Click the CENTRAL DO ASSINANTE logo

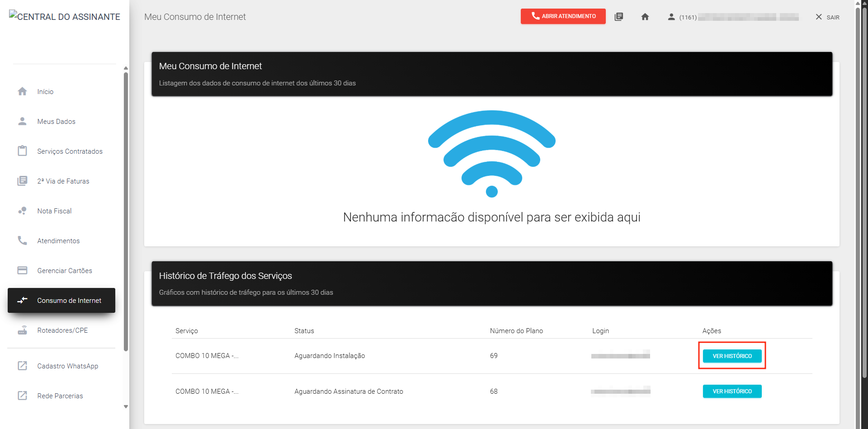(65, 16)
